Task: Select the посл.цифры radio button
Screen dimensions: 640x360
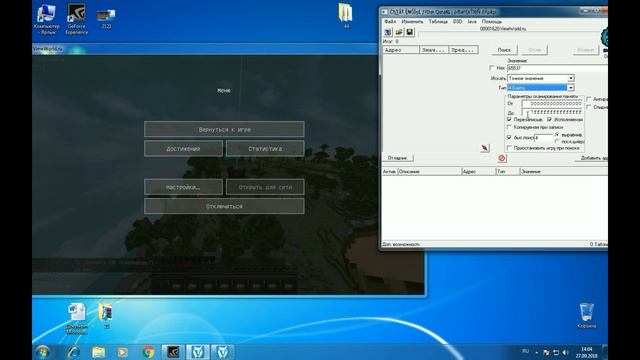Action: click(557, 142)
